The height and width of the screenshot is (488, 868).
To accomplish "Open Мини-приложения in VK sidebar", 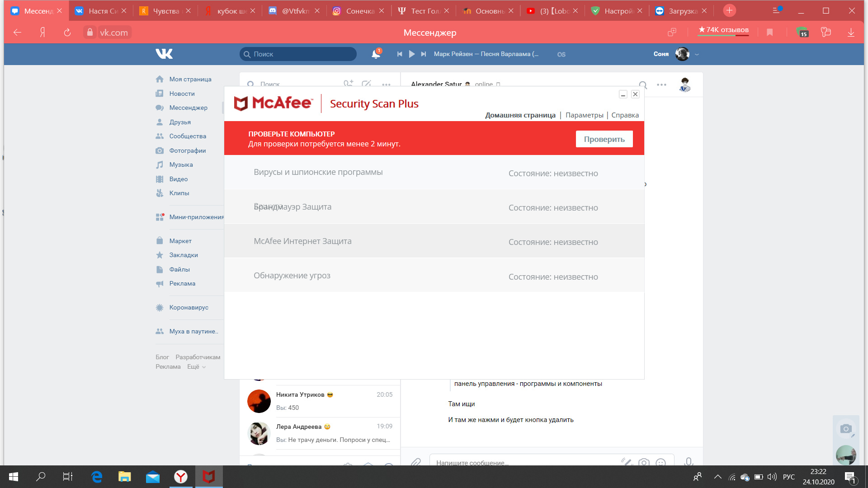I will 190,217.
